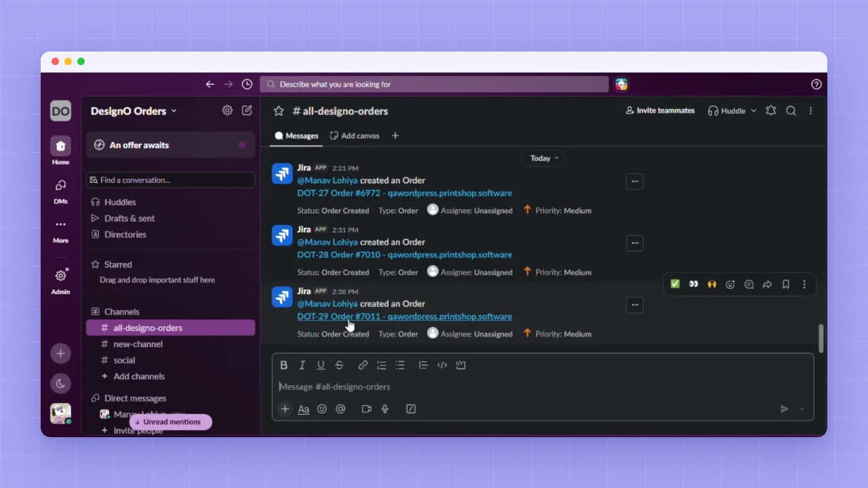Open the emoji picker in composer

pyautogui.click(x=322, y=409)
